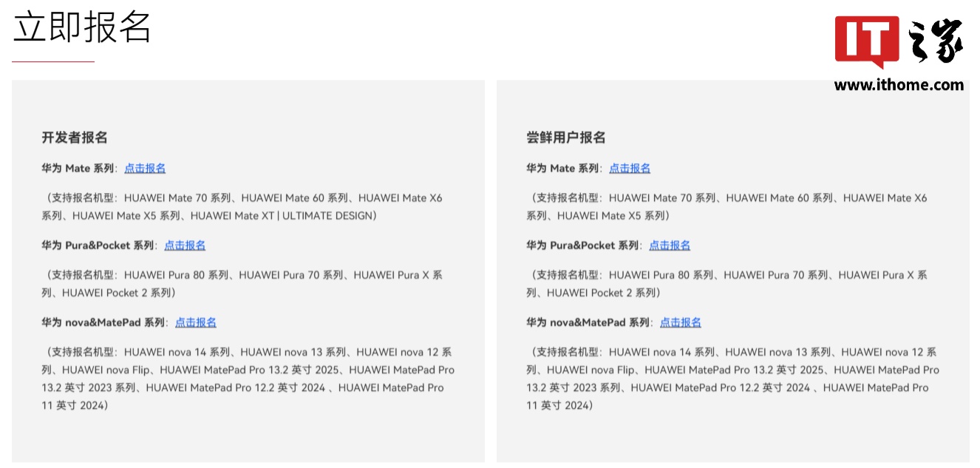Click 华为 nova&MatePad 系列 label in 开发者报名 panel
980x468 pixels.
point(103,322)
